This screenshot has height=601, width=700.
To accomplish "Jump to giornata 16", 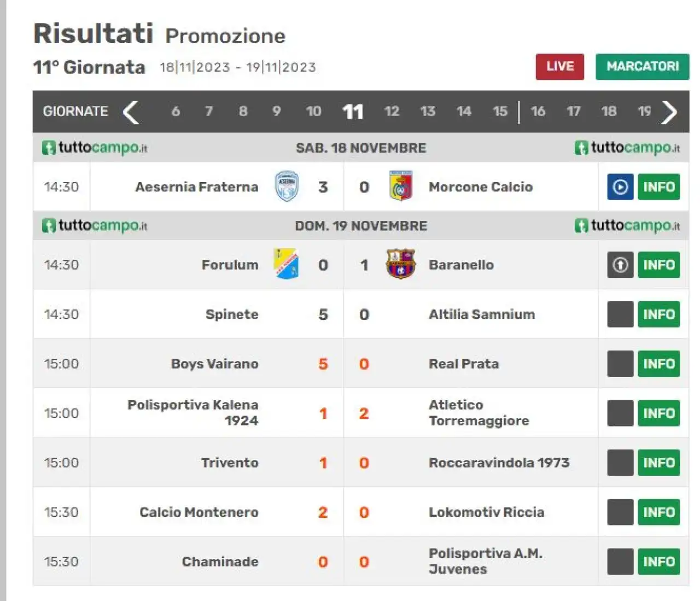I will click(x=538, y=112).
